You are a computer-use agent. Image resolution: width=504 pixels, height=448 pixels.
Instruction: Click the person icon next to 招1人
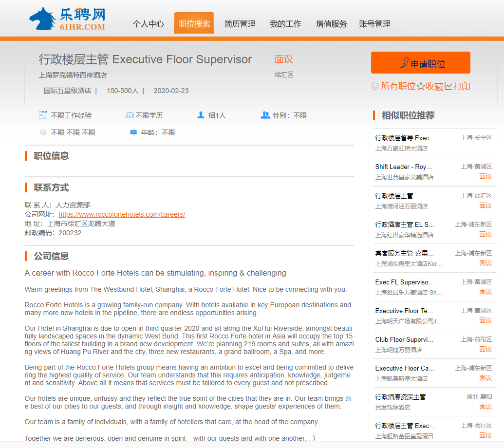[201, 115]
